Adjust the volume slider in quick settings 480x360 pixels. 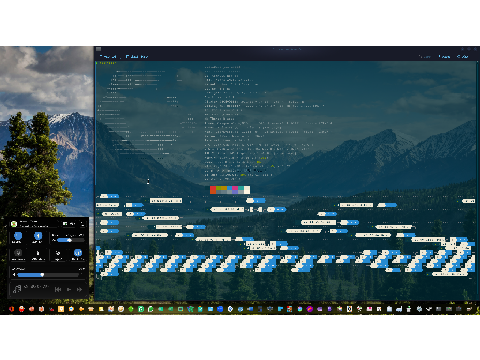click(48, 275)
